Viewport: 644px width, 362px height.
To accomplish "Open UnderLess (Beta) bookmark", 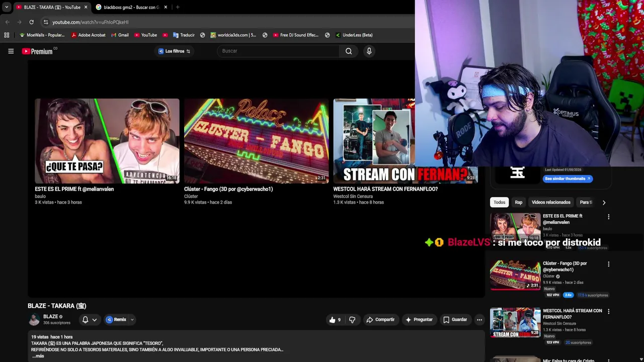I will click(354, 35).
